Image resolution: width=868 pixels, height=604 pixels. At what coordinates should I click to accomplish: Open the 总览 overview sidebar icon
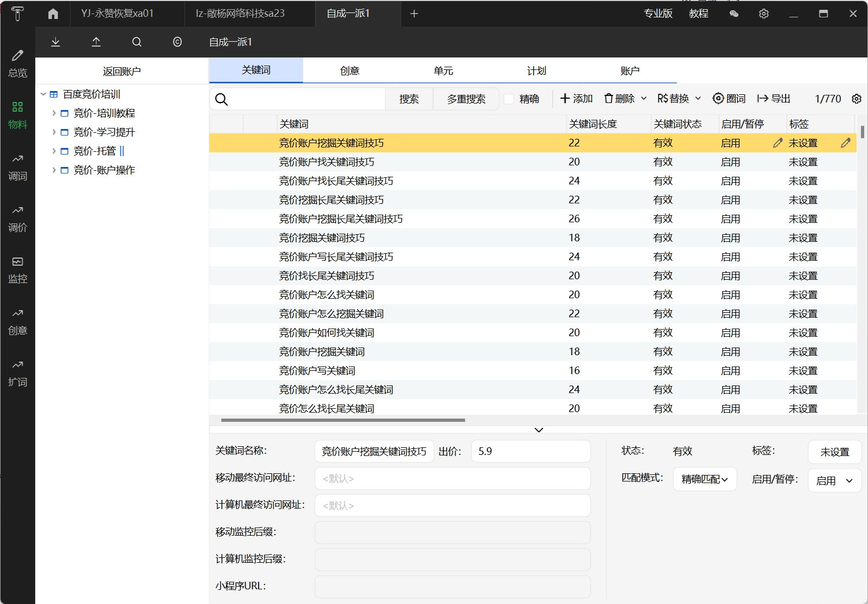click(17, 63)
